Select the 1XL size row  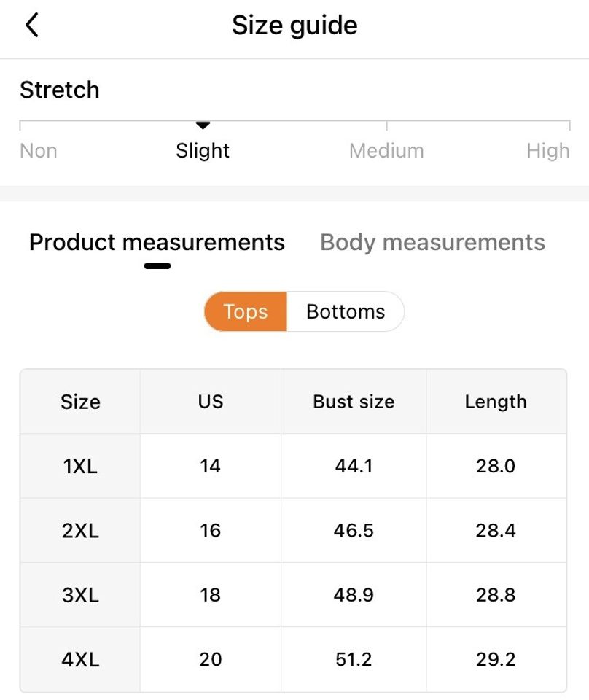click(x=80, y=466)
